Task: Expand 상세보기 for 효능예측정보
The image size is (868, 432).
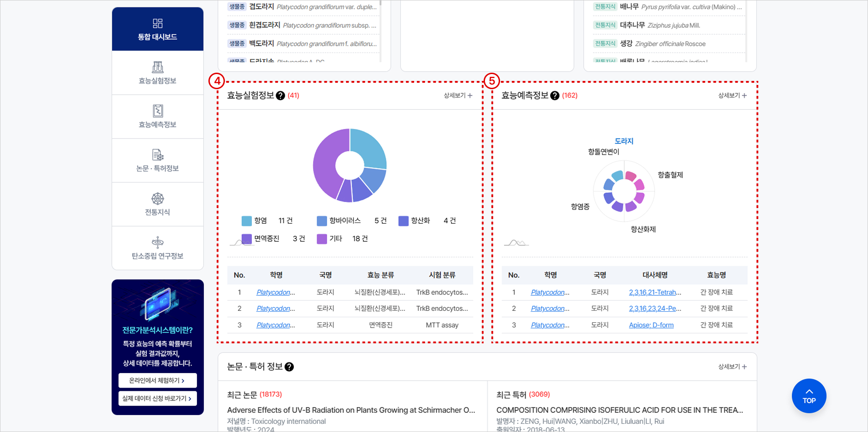Action: tap(731, 96)
